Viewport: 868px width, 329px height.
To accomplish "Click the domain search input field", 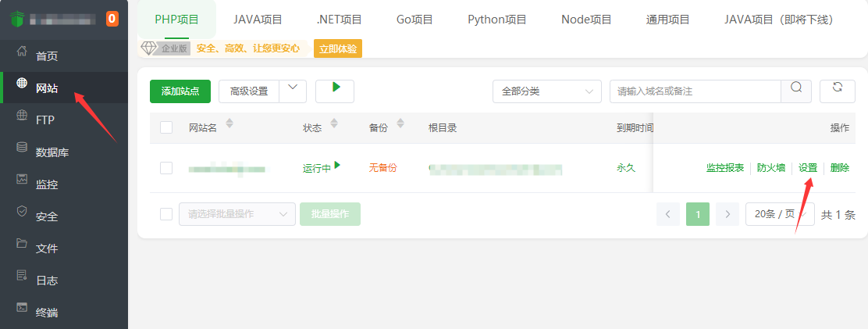I will coord(695,91).
